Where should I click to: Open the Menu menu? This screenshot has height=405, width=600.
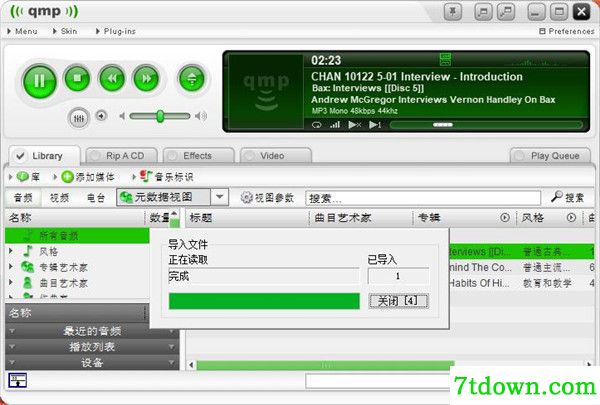tap(22, 31)
